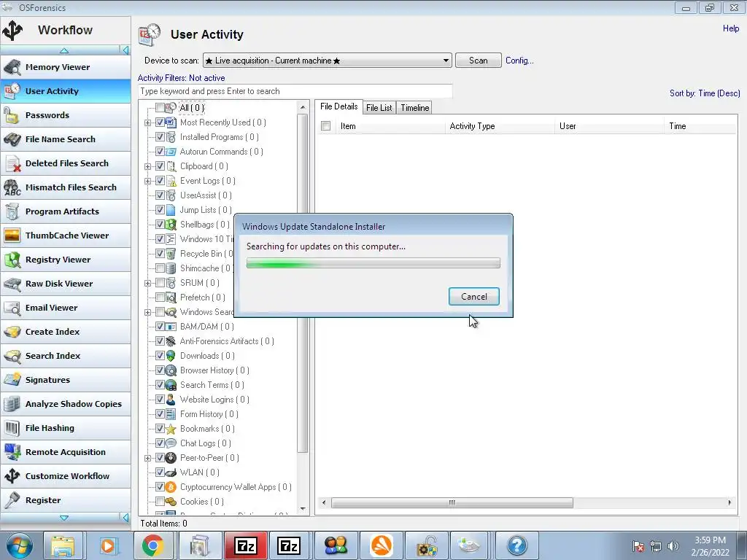Expand the Windows Search tree node
Screen dimensions: 747x560
click(147, 312)
